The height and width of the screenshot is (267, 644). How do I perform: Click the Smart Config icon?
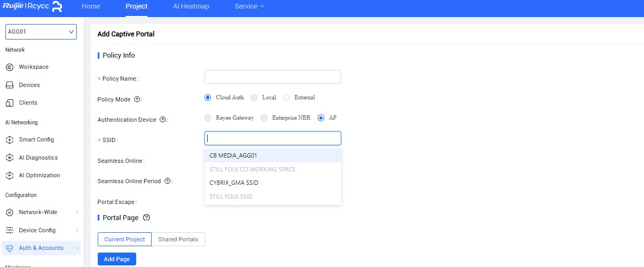point(9,139)
